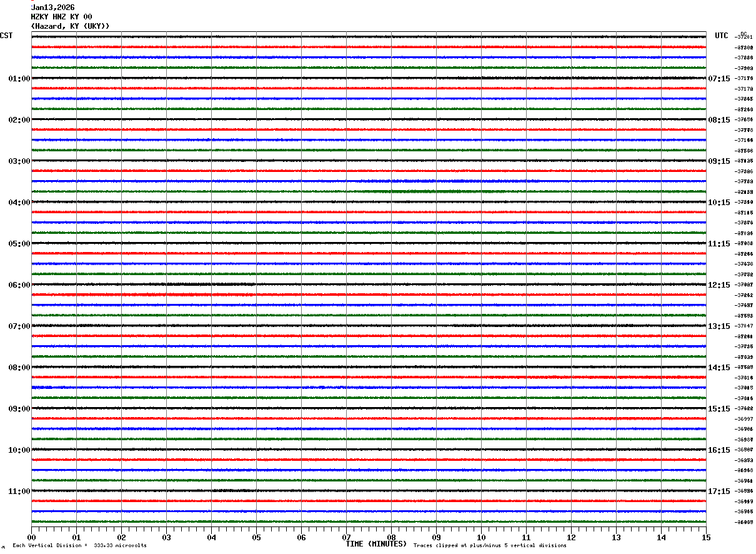Click the DC offset value "-36997"
Screen dimensions: 756x554
click(x=744, y=419)
